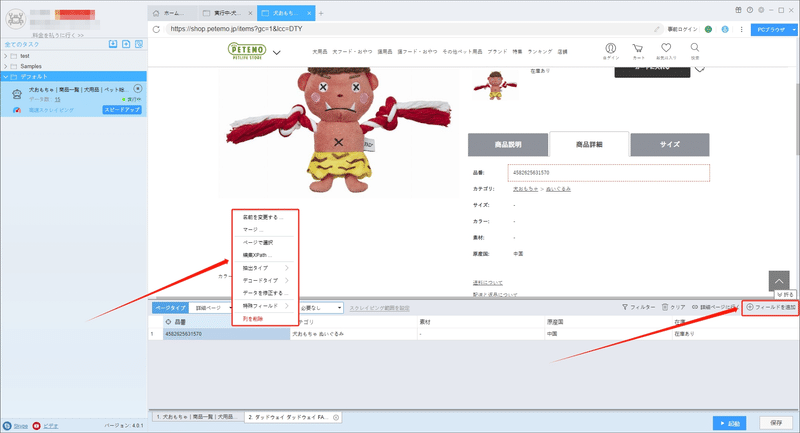Screen dimensions: 800x433
Task: Click the magnifier search icon on Petemo
Action: pos(694,47)
